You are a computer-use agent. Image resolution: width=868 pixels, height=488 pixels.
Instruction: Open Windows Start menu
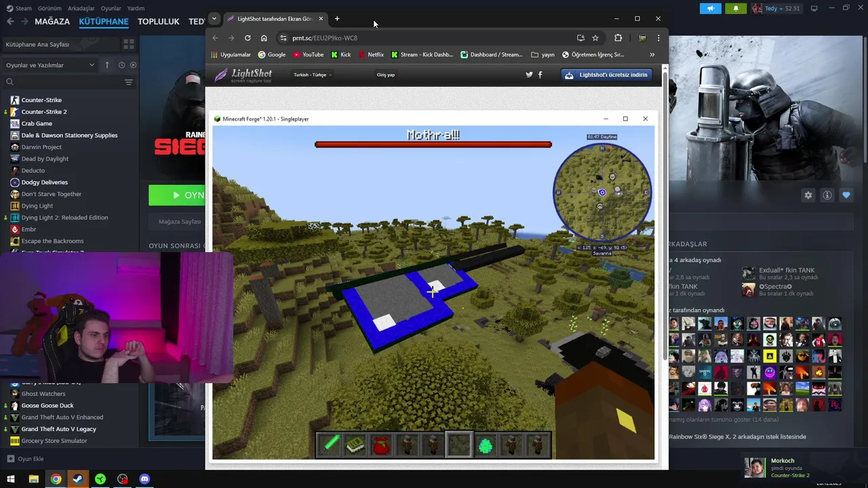[10, 479]
